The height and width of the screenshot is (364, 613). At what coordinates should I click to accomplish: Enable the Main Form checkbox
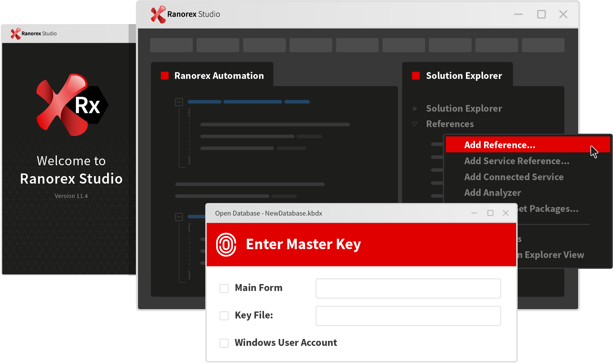[224, 288]
